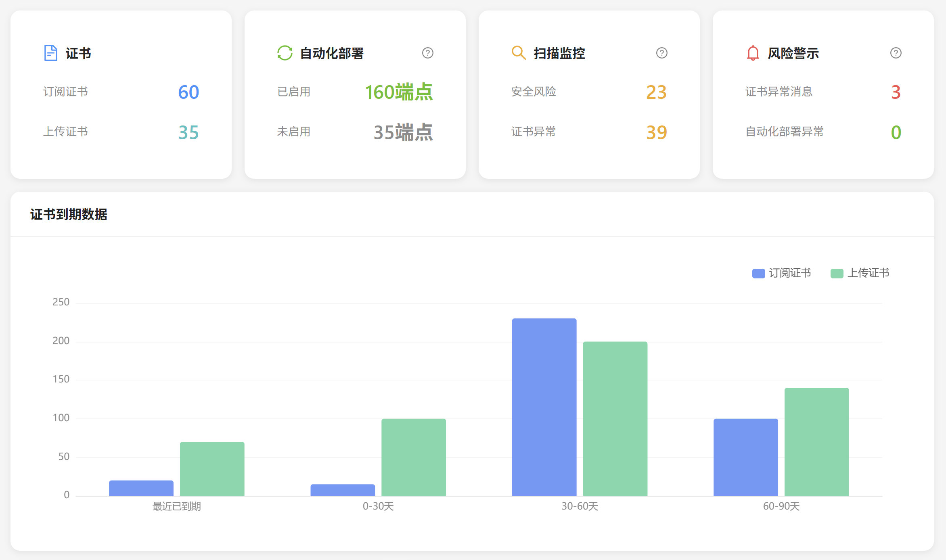The height and width of the screenshot is (560, 946).
Task: Open the 上传证书 count of 35
Action: tap(188, 132)
